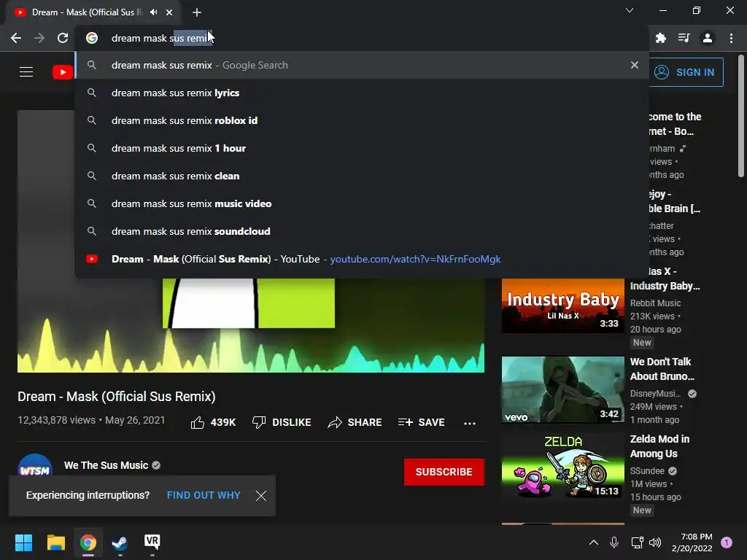Image resolution: width=747 pixels, height=560 pixels.
Task: Open File Explorer from taskbar
Action: point(55,542)
